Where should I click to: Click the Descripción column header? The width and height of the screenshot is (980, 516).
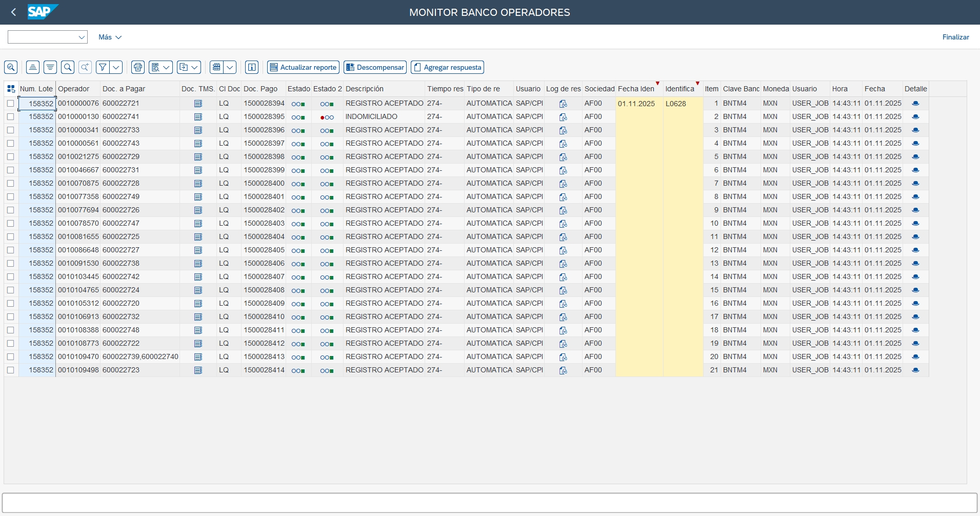(x=364, y=89)
